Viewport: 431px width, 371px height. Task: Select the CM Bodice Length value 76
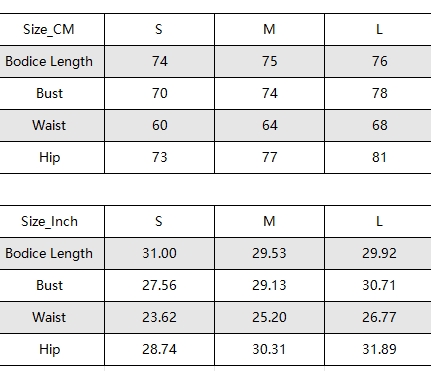(379, 61)
